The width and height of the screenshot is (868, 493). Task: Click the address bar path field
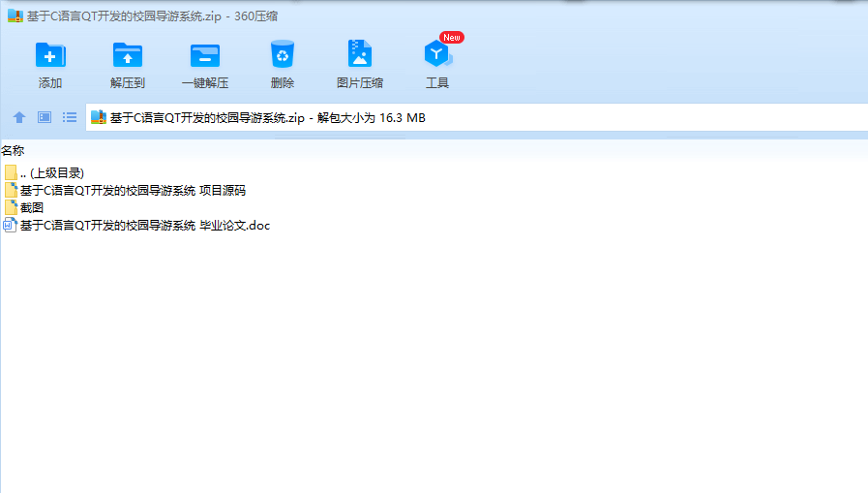point(477,117)
